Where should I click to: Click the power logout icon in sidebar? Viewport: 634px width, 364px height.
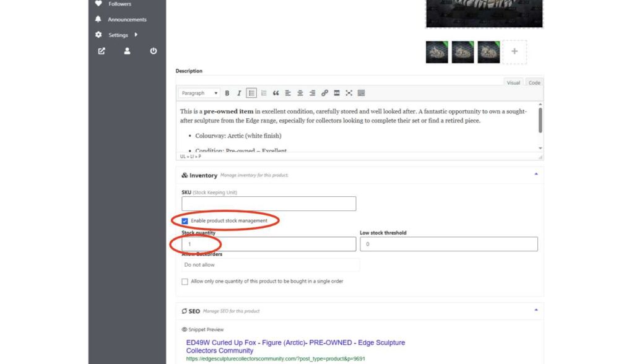pyautogui.click(x=154, y=51)
